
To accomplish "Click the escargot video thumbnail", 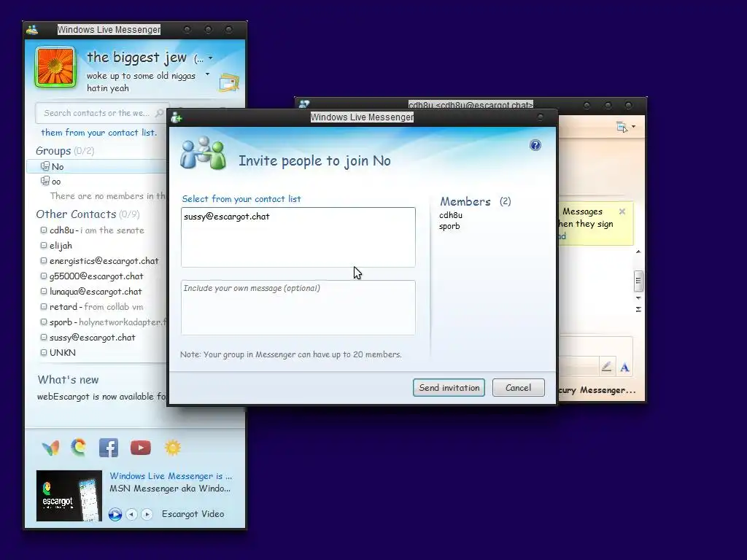I will pyautogui.click(x=69, y=496).
